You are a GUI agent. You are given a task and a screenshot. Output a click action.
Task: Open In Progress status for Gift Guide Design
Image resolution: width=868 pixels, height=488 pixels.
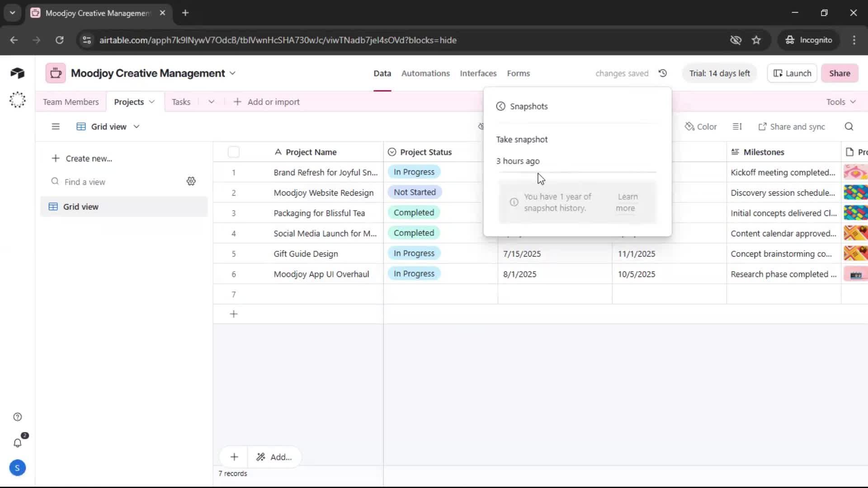(414, 253)
